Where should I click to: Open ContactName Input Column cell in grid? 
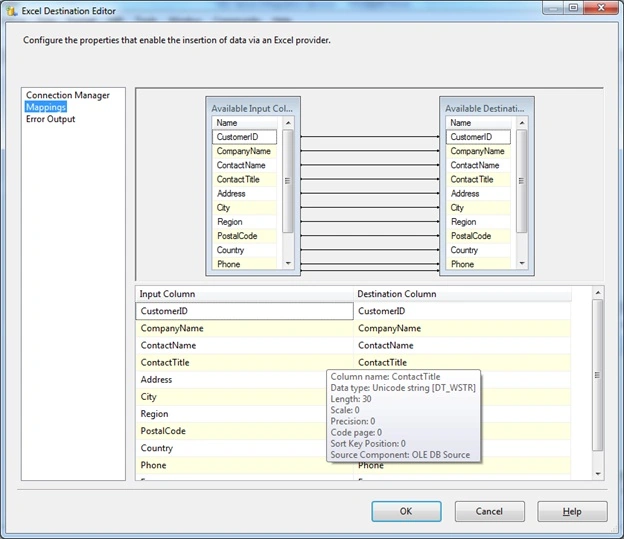pyautogui.click(x=244, y=346)
